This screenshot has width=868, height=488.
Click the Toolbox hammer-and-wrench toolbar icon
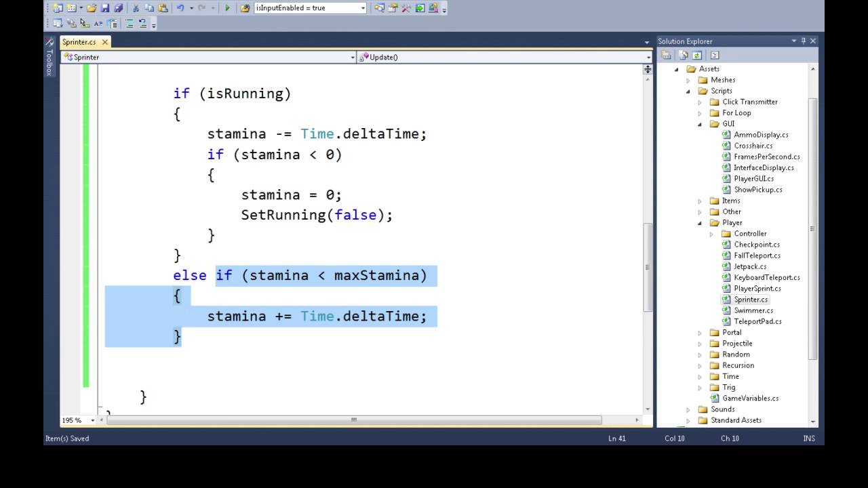tap(406, 8)
